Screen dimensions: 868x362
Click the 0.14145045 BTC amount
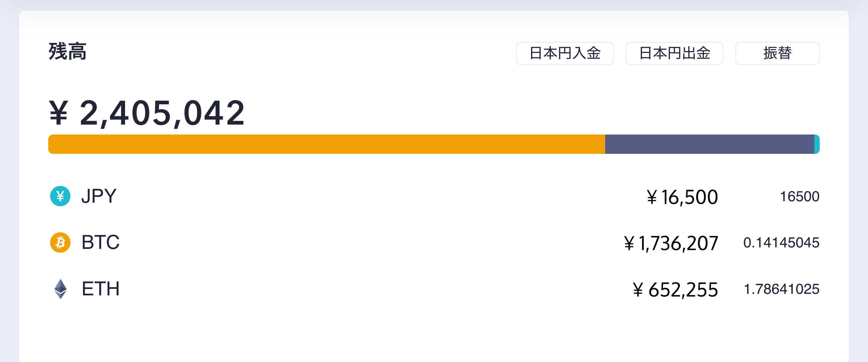(781, 243)
